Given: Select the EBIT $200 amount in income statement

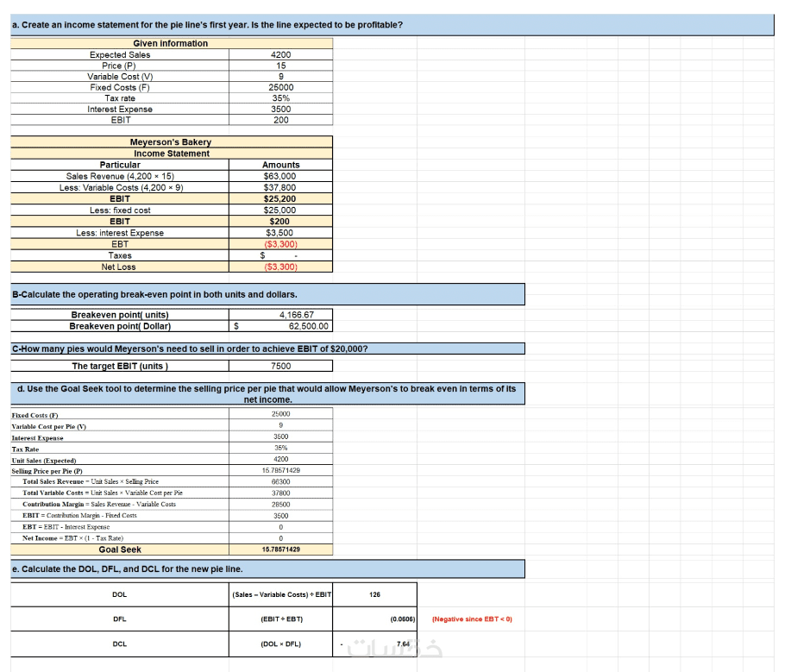Looking at the screenshot, I should tap(280, 222).
